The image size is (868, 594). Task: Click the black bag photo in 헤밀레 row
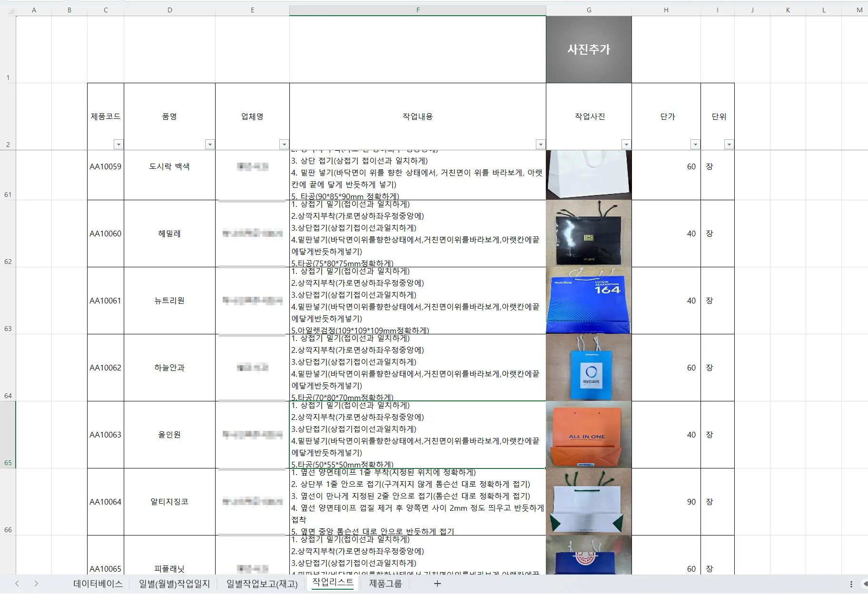pos(589,234)
